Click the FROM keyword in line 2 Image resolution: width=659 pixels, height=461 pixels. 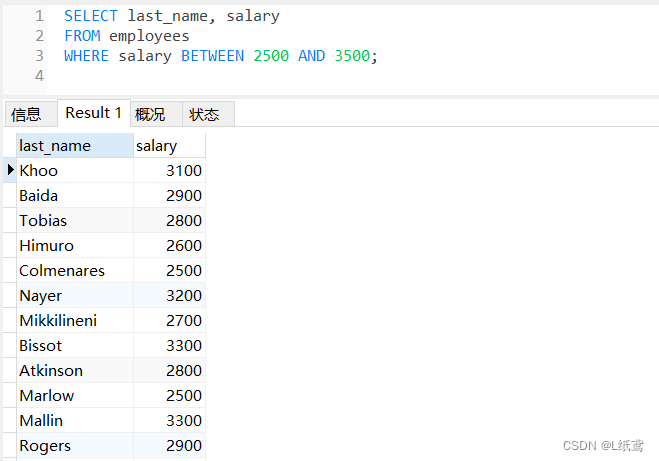pos(82,36)
